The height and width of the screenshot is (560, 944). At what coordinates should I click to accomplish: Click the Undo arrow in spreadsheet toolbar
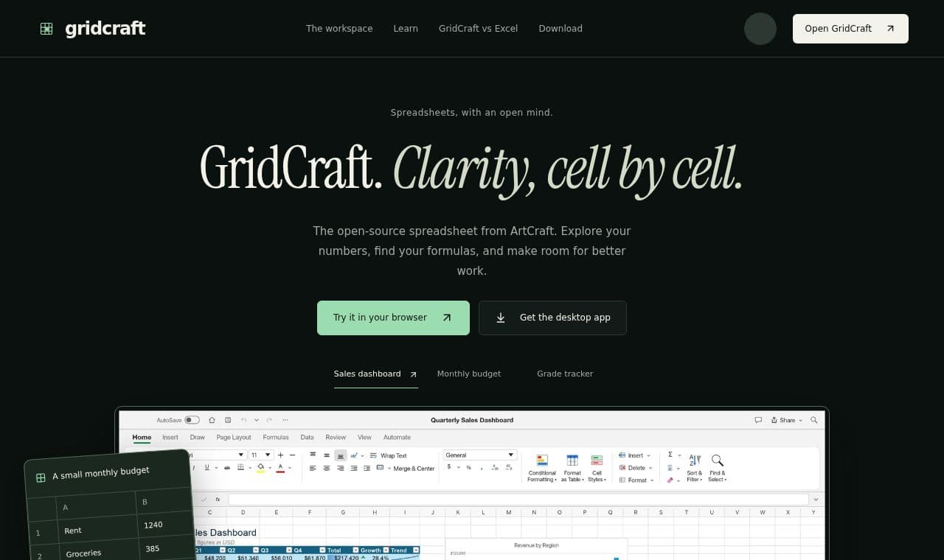click(x=244, y=420)
